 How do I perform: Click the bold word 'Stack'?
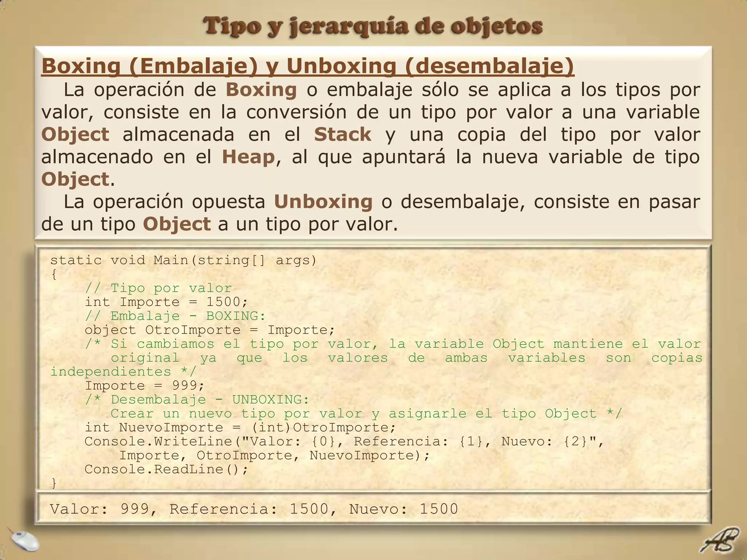click(342, 135)
